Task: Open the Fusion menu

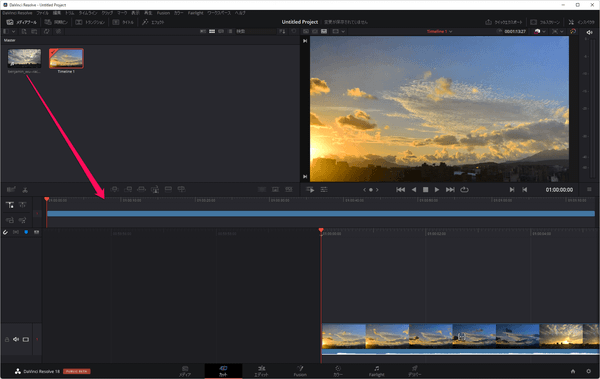Action: (163, 13)
